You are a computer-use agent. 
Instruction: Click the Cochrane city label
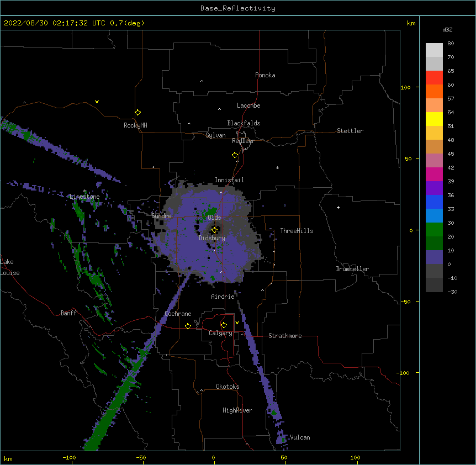[178, 314]
